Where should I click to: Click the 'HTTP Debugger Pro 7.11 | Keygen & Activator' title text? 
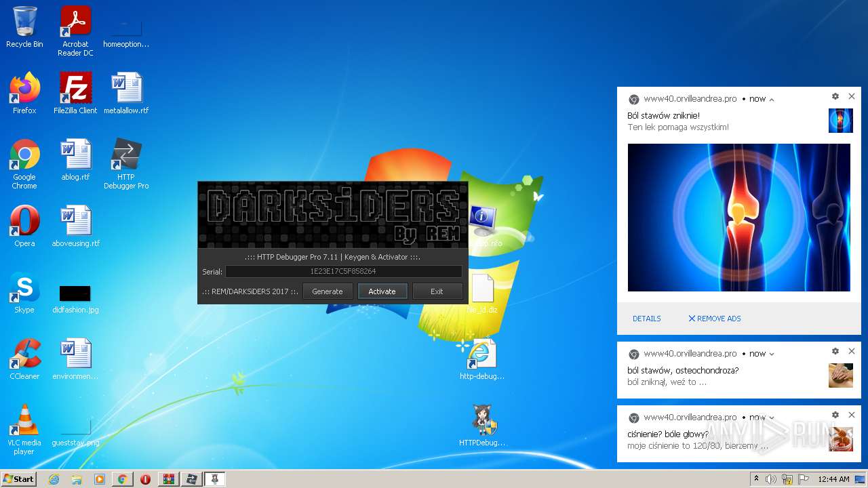(x=332, y=257)
